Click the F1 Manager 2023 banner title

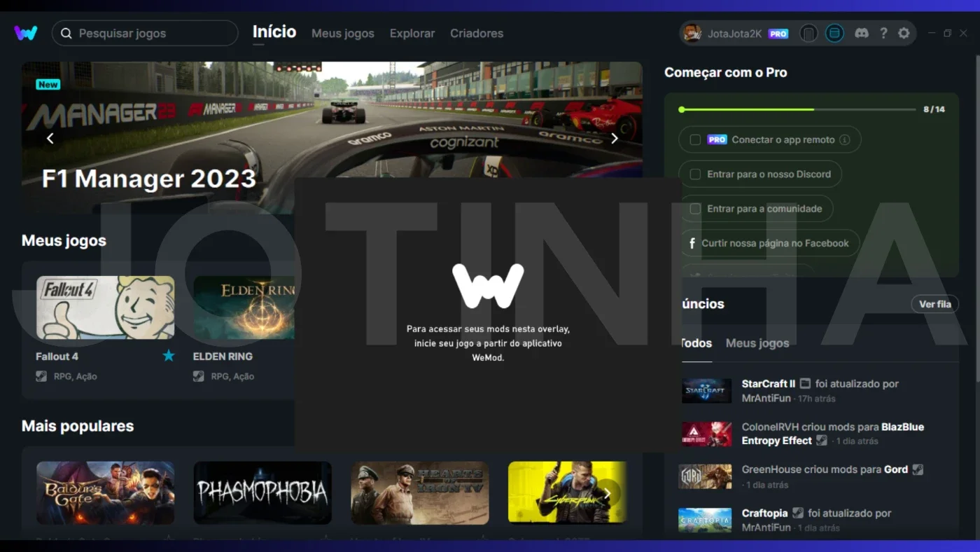[149, 179]
